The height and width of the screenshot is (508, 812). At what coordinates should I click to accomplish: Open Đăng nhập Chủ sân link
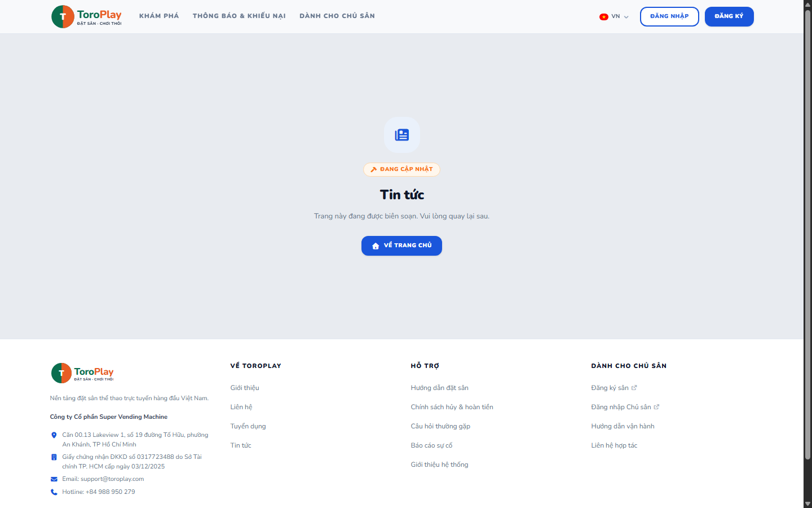click(621, 407)
